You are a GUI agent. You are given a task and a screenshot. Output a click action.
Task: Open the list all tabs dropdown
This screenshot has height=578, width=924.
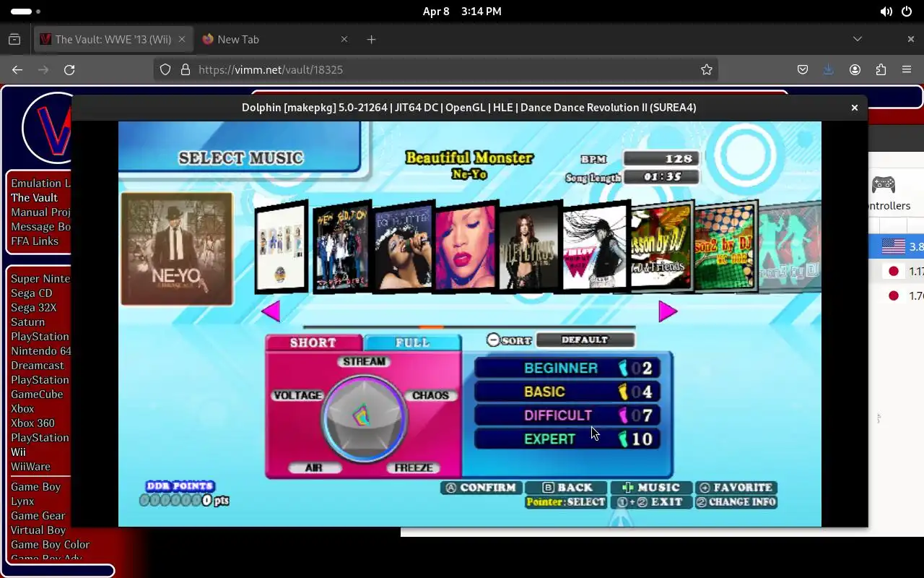pyautogui.click(x=858, y=39)
